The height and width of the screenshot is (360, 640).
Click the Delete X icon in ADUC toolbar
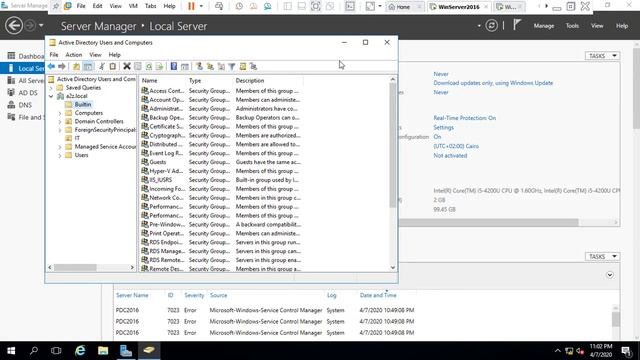point(127,66)
